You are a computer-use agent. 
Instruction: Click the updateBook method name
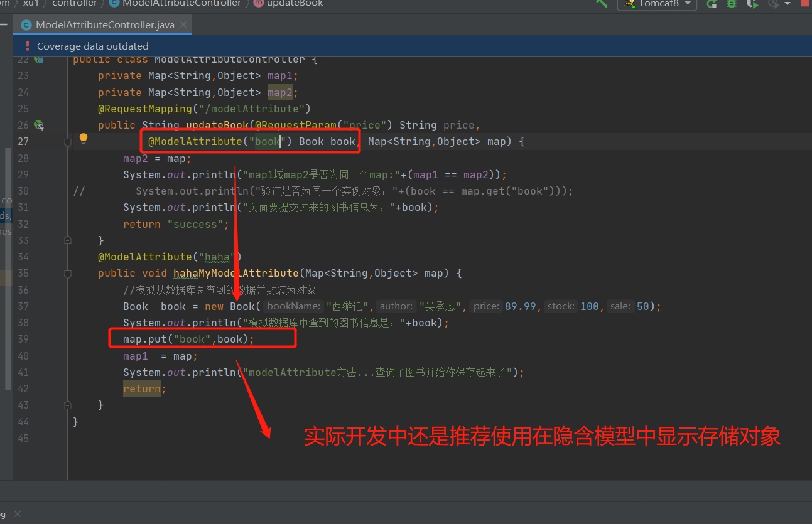(x=217, y=125)
